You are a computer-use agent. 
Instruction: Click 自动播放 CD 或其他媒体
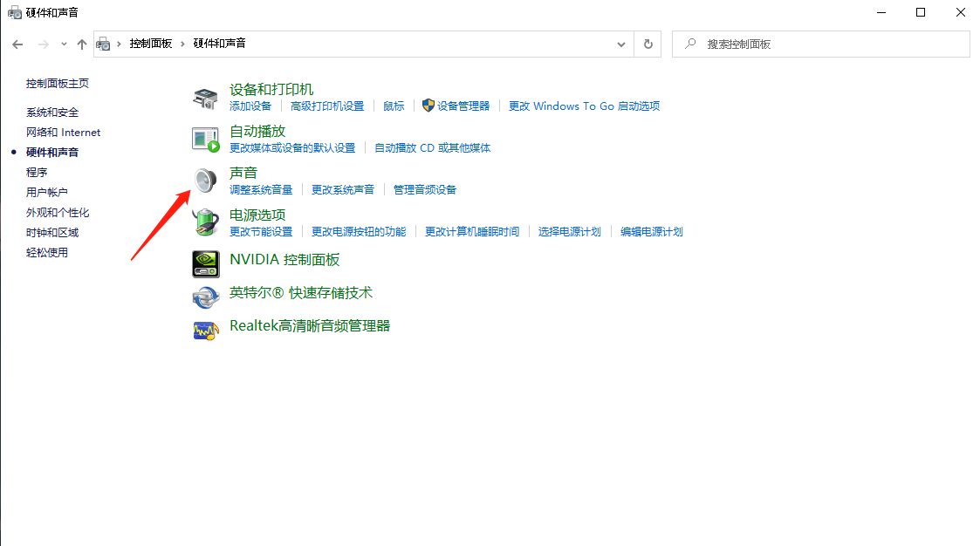(433, 148)
